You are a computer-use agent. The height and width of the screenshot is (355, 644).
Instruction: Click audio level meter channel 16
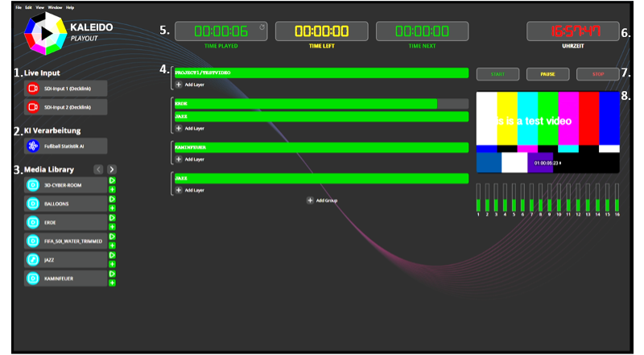tap(617, 199)
